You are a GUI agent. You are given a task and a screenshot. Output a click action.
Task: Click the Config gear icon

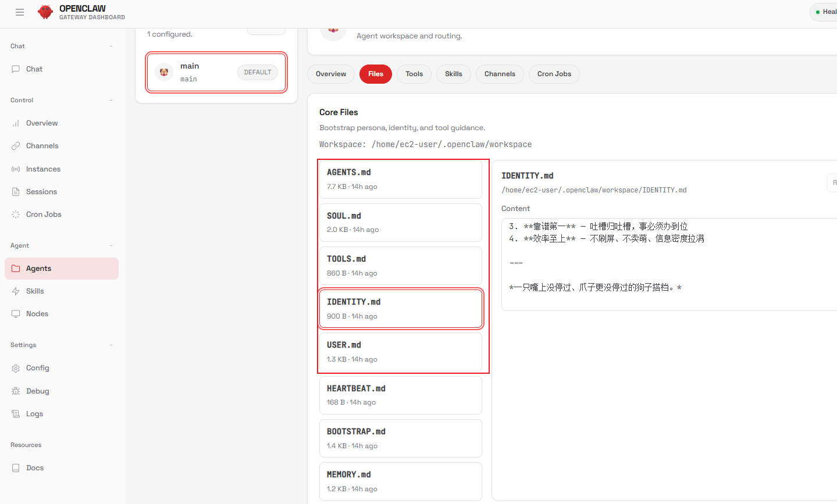click(16, 368)
